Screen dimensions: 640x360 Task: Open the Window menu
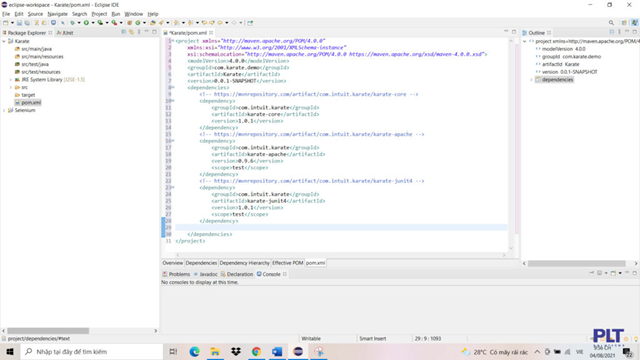point(133,14)
